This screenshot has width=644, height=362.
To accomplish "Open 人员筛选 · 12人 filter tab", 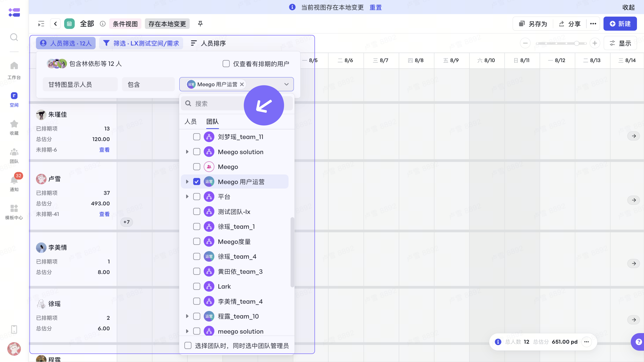I will 66,43.
